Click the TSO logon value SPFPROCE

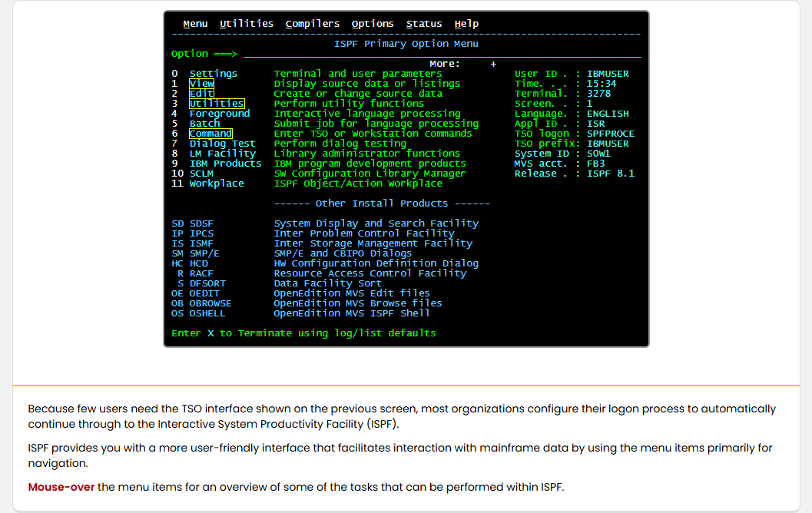611,134
